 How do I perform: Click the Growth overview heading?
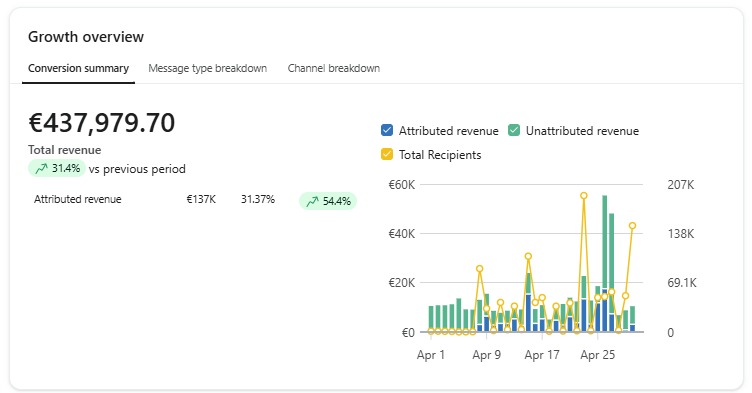[x=86, y=37]
